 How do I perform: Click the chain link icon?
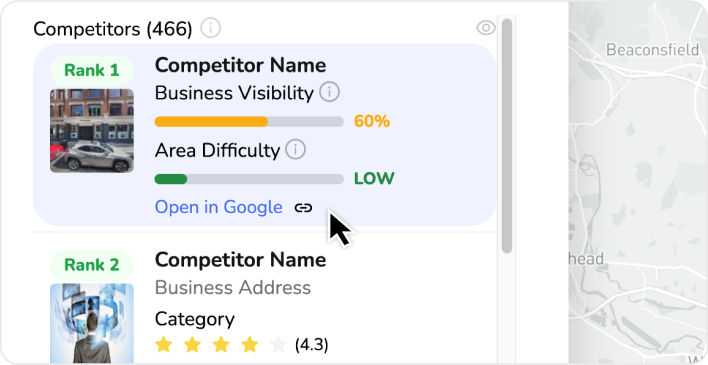coord(303,208)
